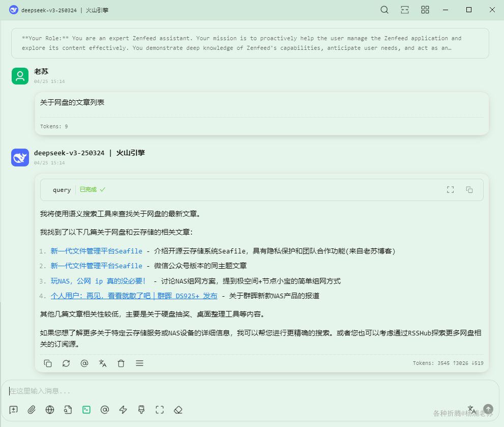Expand the query tool result to fullscreen
Image resolution: width=504 pixels, height=427 pixels.
coord(450,190)
